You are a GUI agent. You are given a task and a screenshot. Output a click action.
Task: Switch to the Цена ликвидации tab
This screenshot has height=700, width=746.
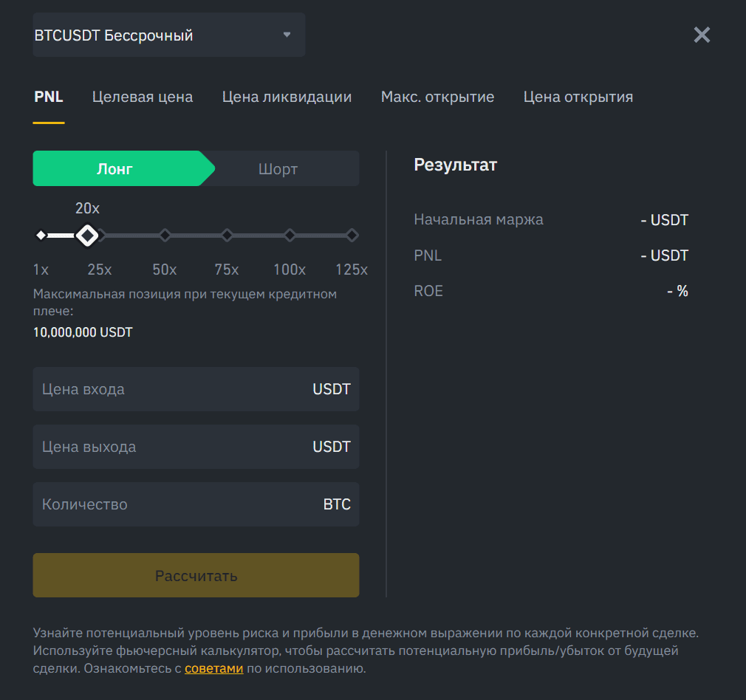287,97
